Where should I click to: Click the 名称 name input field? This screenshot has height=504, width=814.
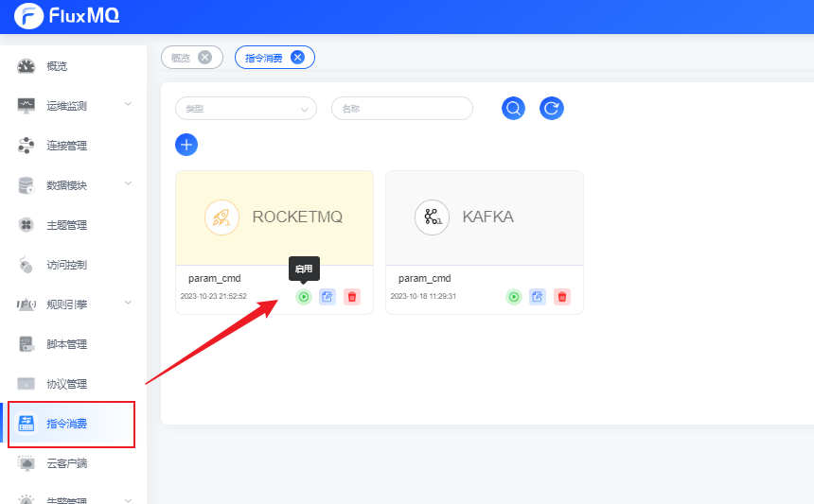pos(402,109)
